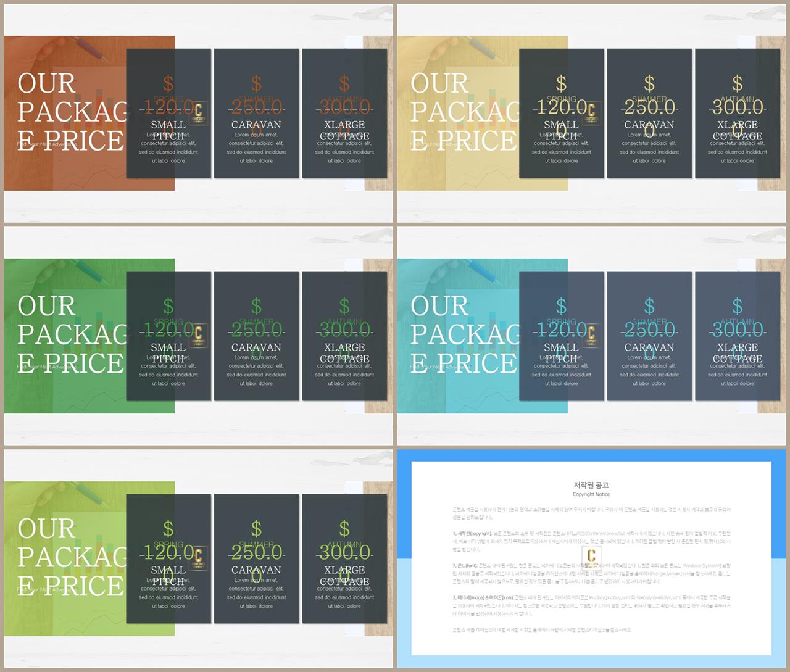This screenshot has height=672, width=790.
Task: Click the XLARGE COTTAGE label on the orange slide
Action: coord(344,130)
